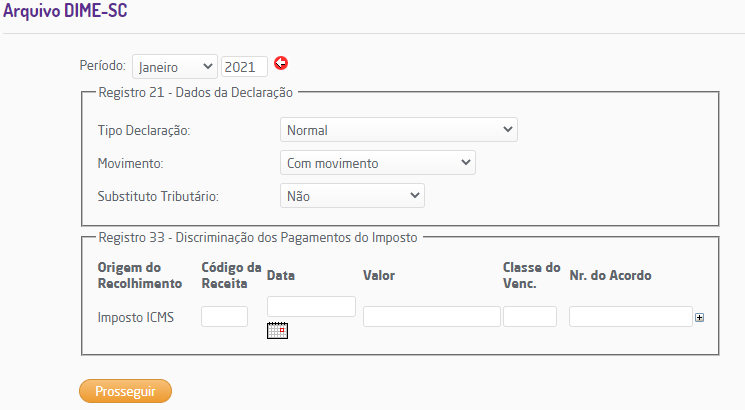Select the Valor input field

(431, 317)
